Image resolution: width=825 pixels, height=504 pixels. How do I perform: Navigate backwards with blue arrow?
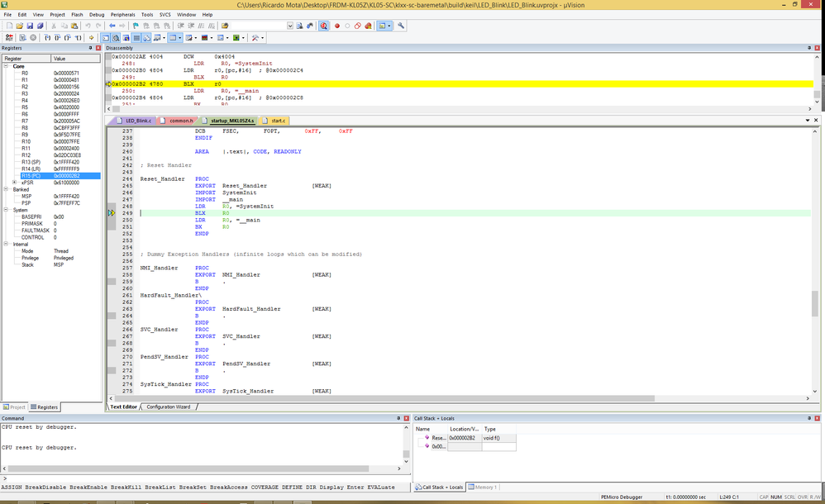pyautogui.click(x=112, y=26)
